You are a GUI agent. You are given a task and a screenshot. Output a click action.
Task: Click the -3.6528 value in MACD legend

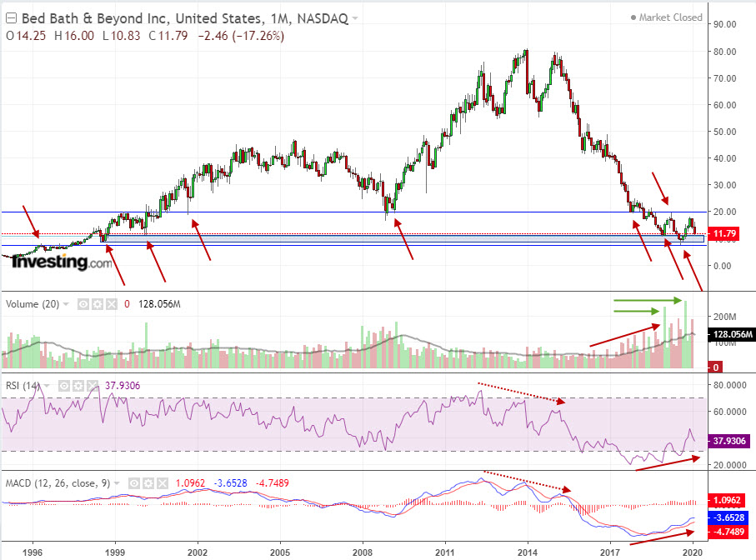[230, 482]
